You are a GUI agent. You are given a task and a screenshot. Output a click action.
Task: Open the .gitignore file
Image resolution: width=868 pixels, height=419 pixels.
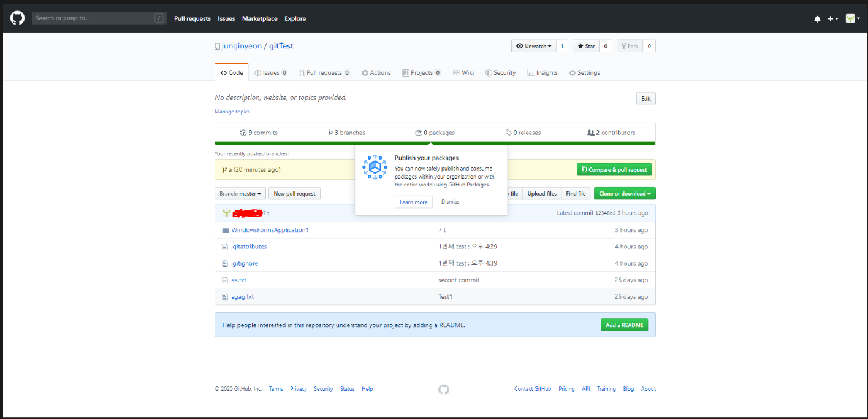[x=245, y=263]
